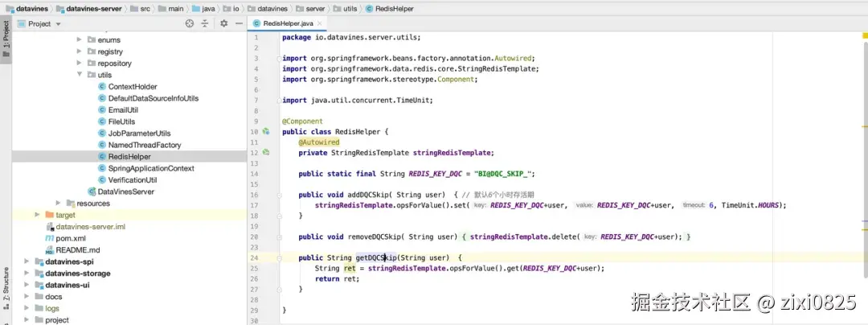Expand the folded removeDQCSkip method on line 20
The width and height of the screenshot is (868, 325).
pyautogui.click(x=280, y=237)
